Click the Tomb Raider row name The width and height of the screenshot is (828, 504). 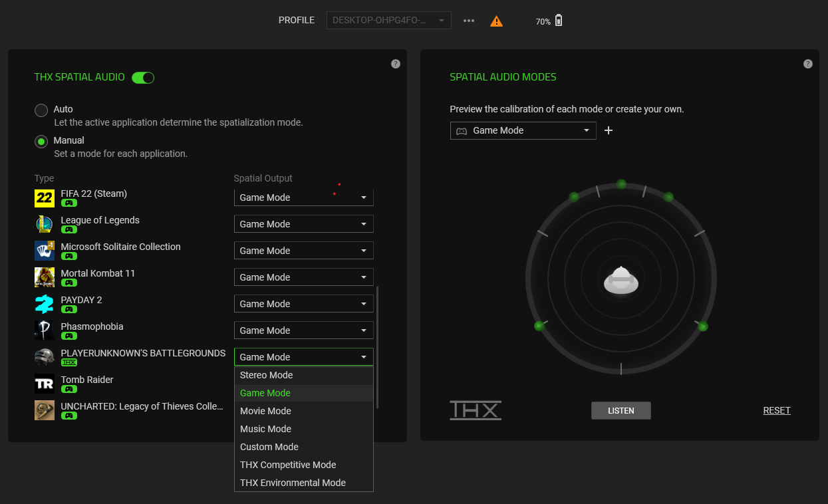(x=87, y=380)
